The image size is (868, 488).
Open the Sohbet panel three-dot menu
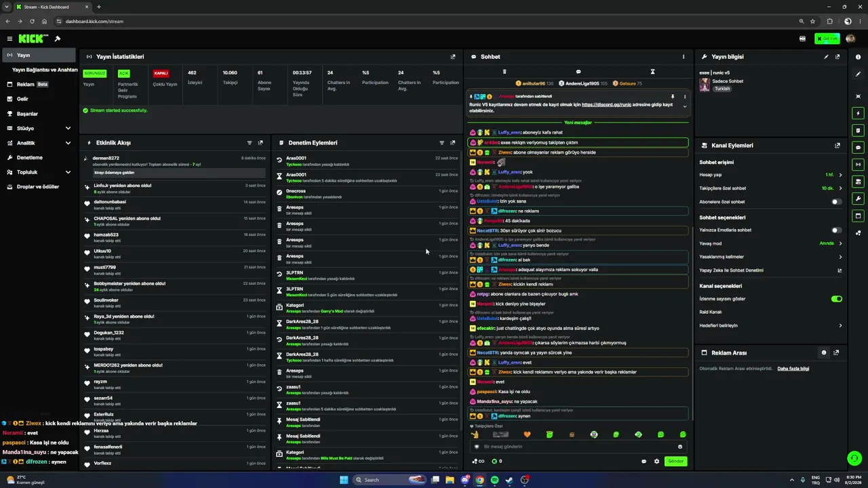tap(684, 57)
